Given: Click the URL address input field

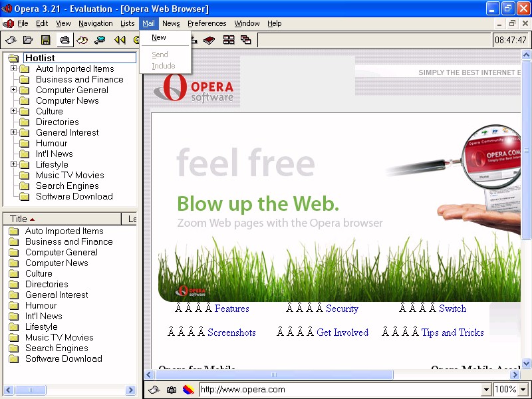Looking at the screenshot, I should point(340,390).
